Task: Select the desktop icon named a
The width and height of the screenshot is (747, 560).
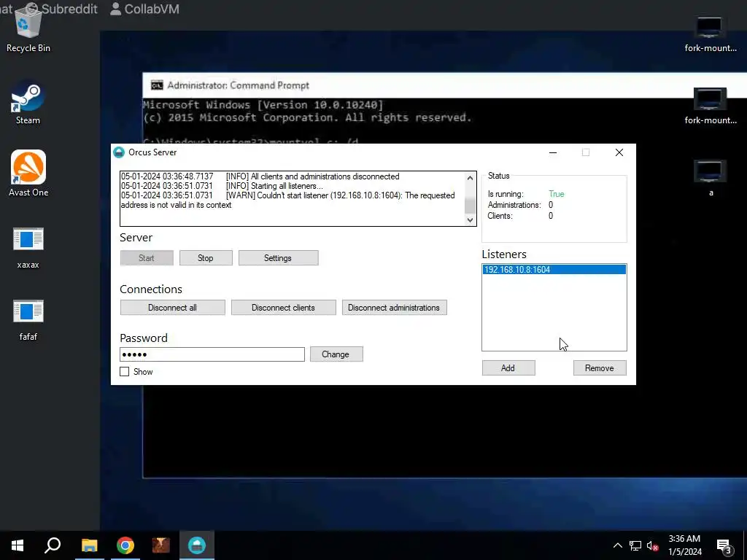Action: 711,178
